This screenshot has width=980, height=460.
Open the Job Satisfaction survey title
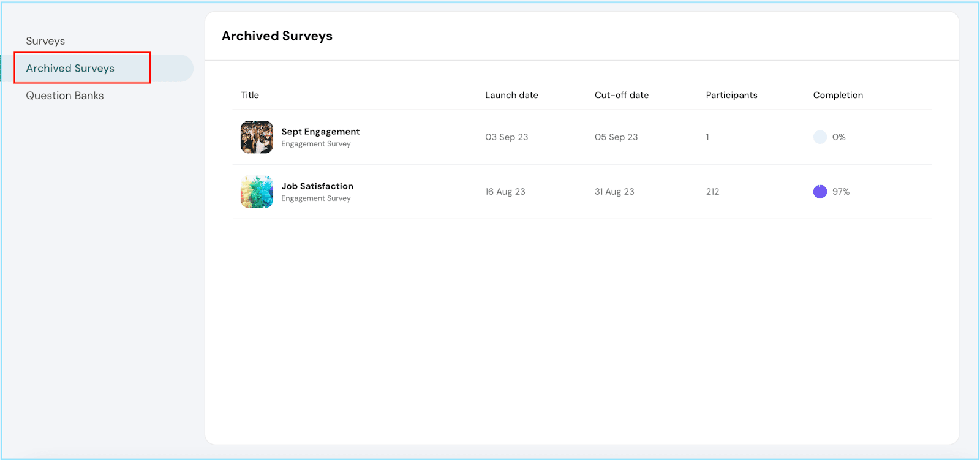(x=317, y=186)
